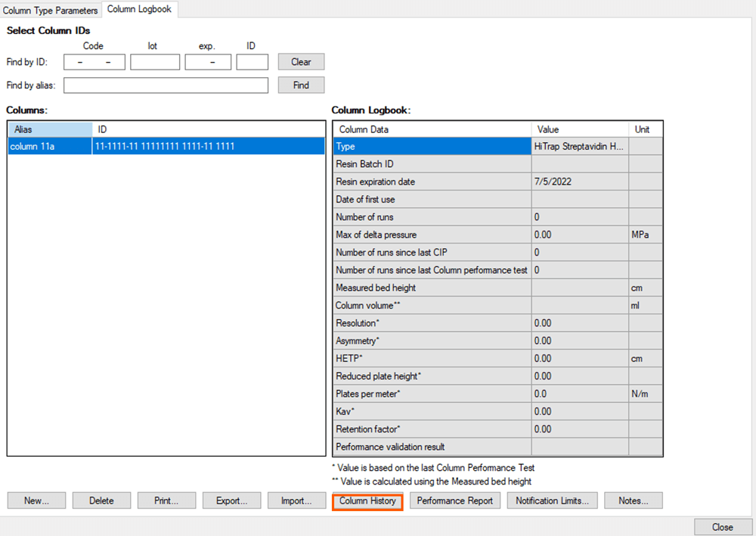Viewport: 756px width, 536px height.
Task: Open the Print... dialog
Action: point(166,500)
